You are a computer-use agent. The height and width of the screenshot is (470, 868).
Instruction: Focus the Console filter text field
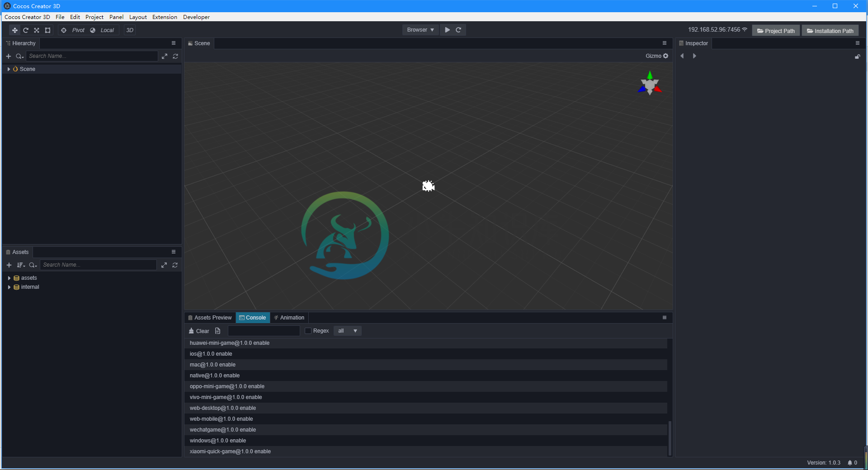[264, 331]
